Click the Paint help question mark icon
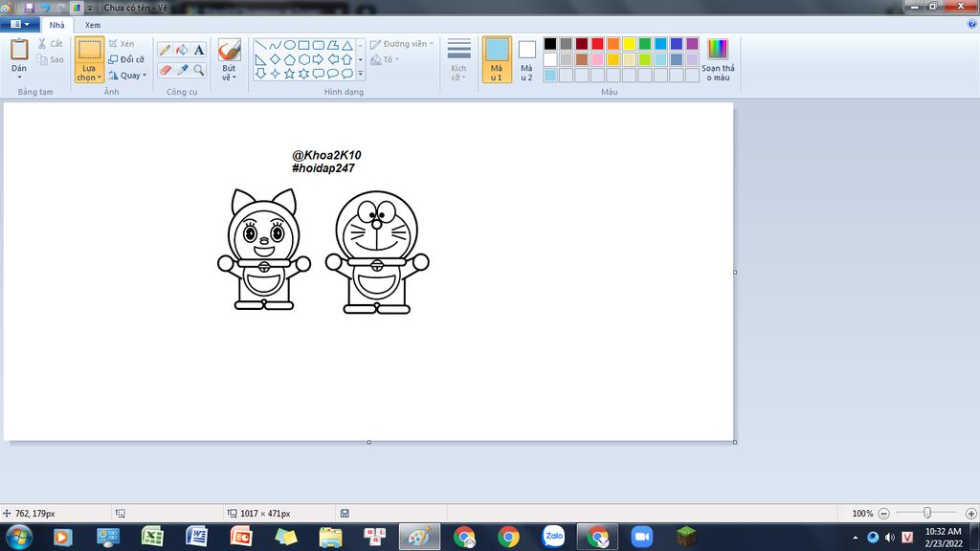980x551 pixels. tap(971, 24)
